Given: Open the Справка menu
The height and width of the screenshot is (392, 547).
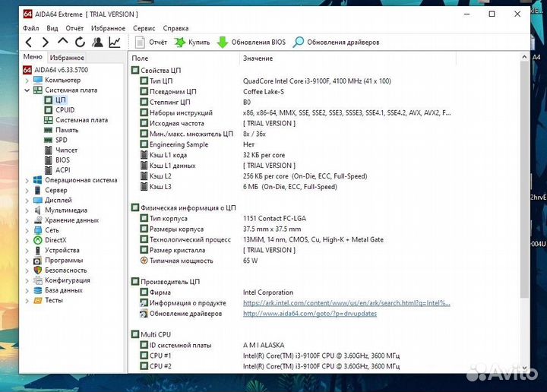Looking at the screenshot, I should click(x=175, y=28).
